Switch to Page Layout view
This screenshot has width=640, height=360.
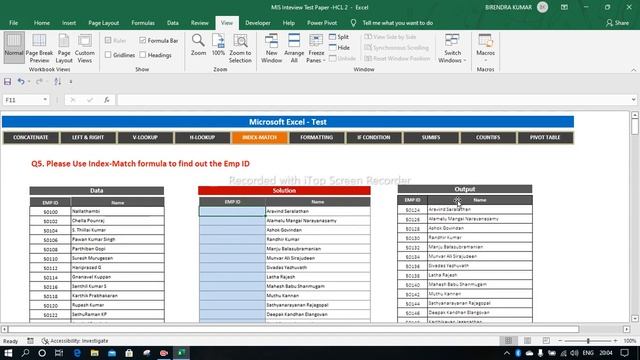(64, 48)
